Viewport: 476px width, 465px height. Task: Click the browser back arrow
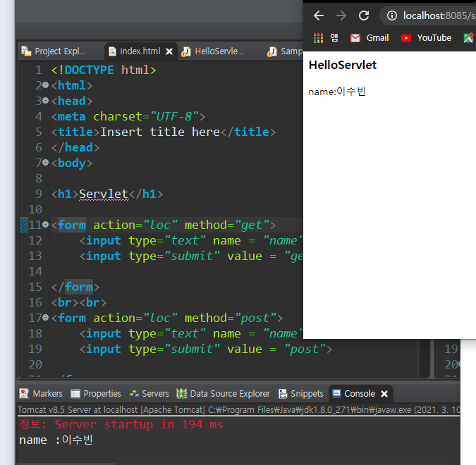(x=319, y=15)
